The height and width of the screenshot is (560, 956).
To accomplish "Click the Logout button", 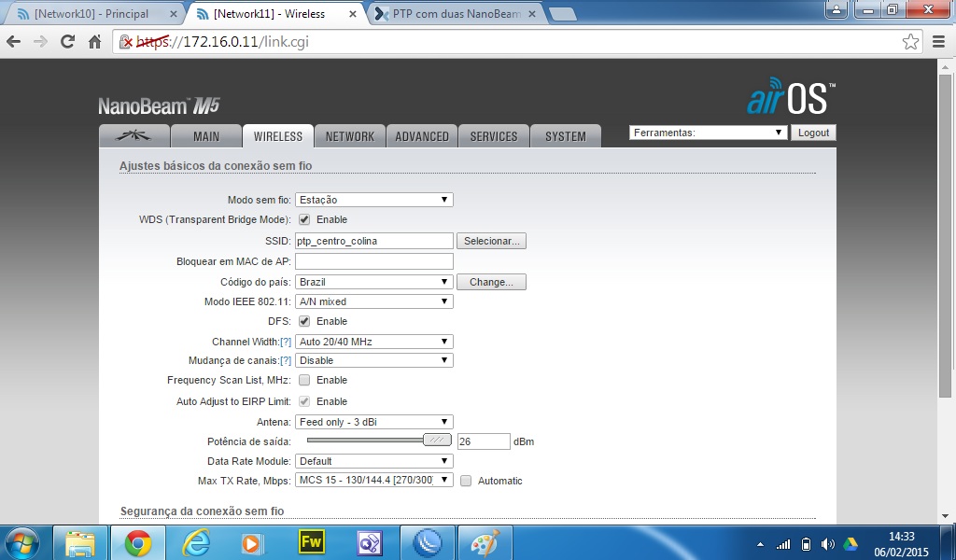I will tap(813, 133).
